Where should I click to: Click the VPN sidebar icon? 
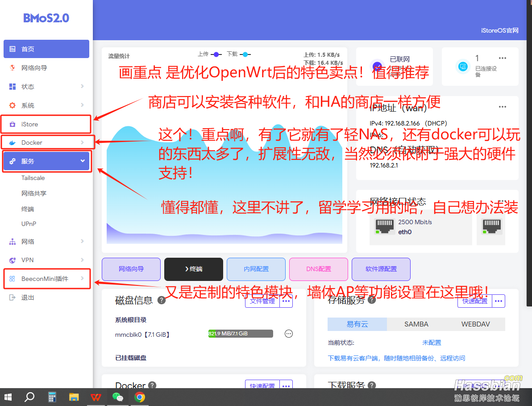(x=12, y=260)
